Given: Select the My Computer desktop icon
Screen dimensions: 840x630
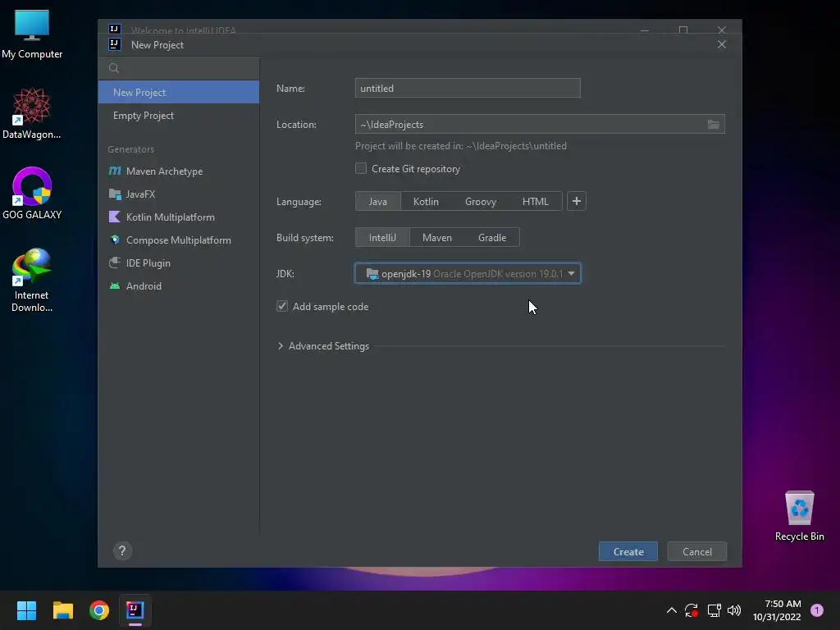Looking at the screenshot, I should click(32, 34).
